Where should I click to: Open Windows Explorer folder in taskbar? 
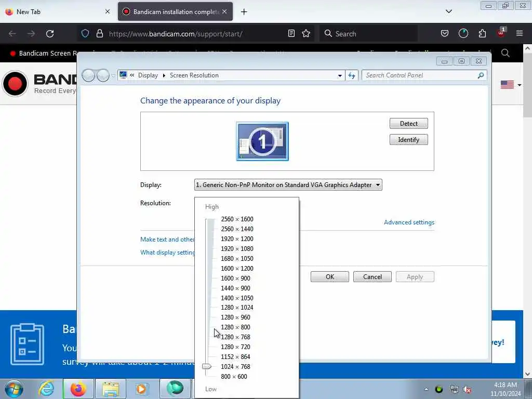(x=111, y=389)
